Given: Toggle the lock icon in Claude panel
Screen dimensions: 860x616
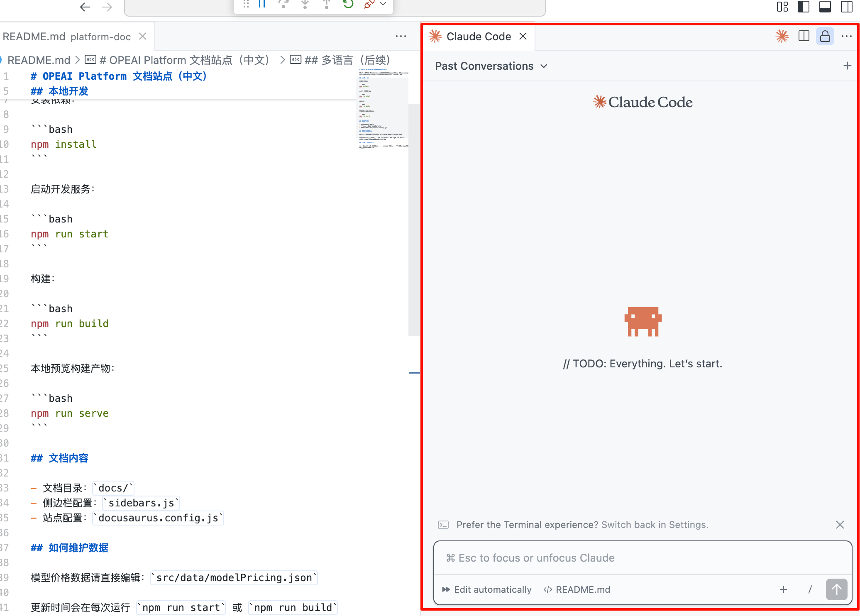Looking at the screenshot, I should (x=825, y=36).
